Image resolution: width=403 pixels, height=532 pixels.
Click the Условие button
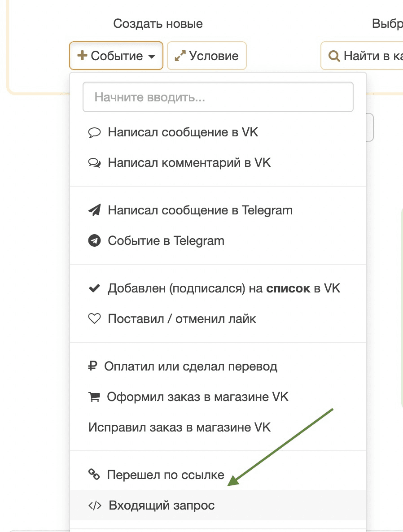[x=206, y=56]
